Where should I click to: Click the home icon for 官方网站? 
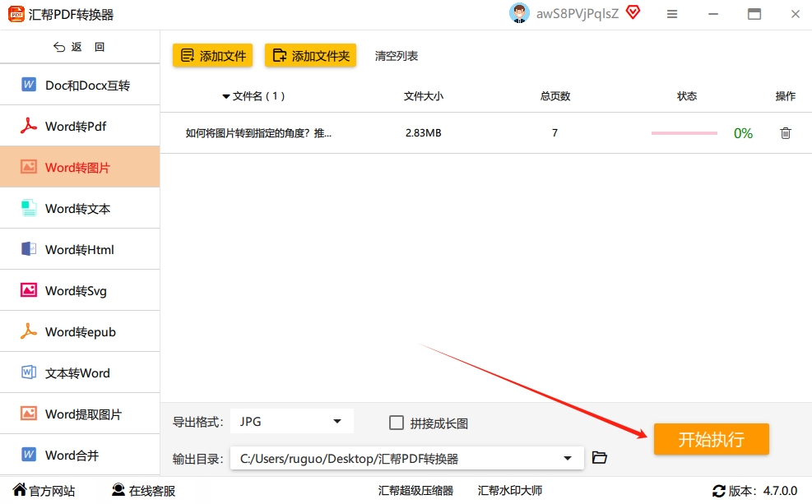pos(20,489)
